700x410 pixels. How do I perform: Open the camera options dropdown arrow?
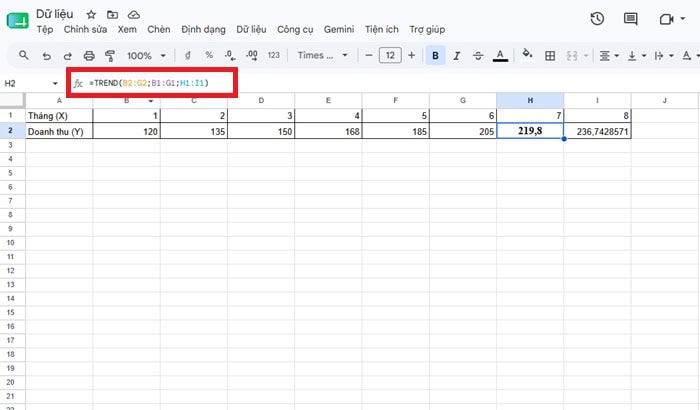[682, 19]
